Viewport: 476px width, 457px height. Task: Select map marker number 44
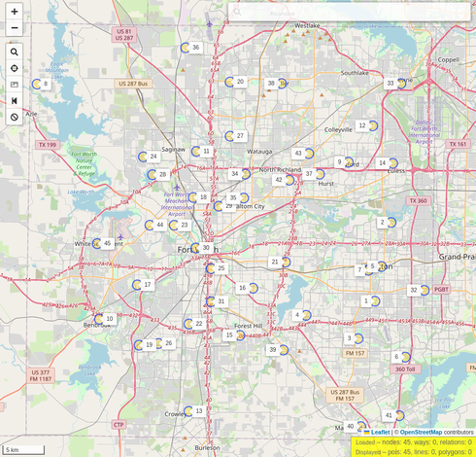point(150,225)
